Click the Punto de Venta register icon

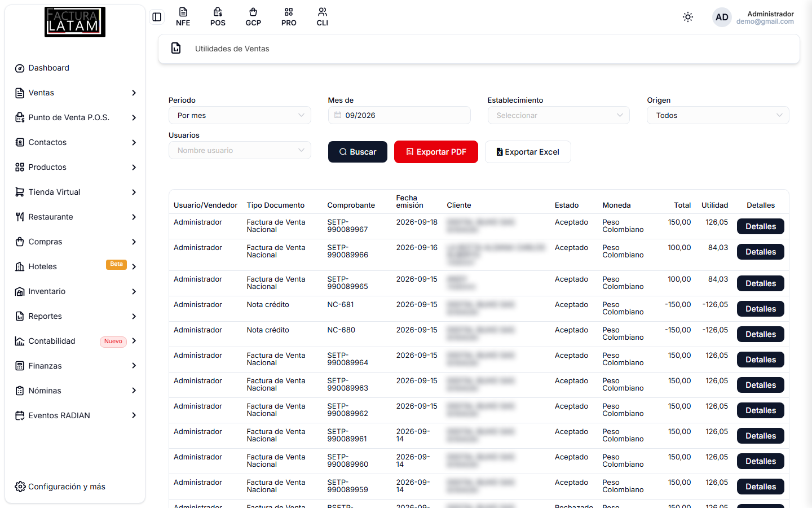(20, 118)
